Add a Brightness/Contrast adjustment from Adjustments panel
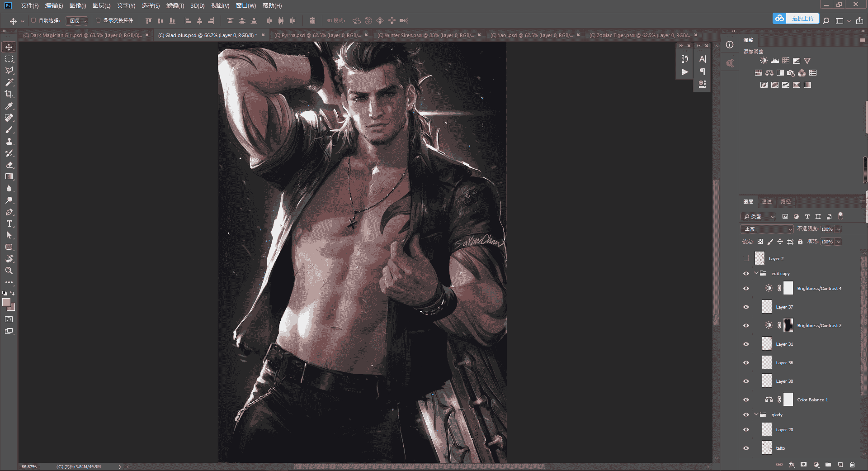This screenshot has height=471, width=868. [x=764, y=61]
